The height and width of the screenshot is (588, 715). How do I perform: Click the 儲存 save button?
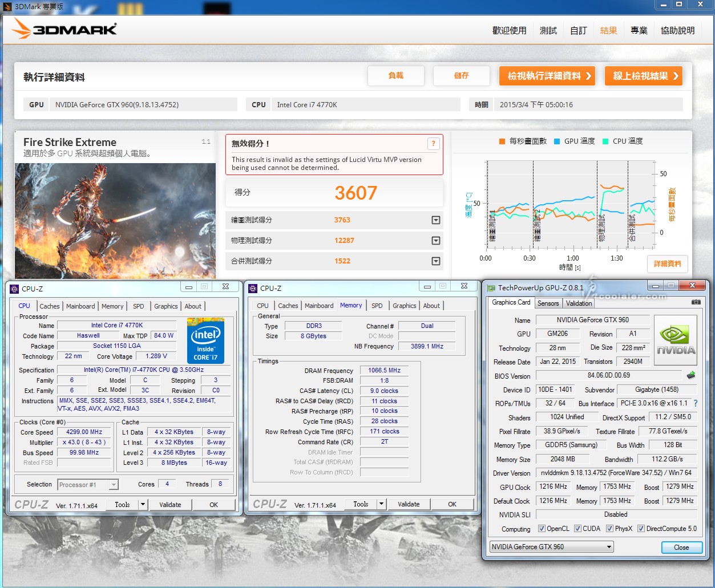tap(462, 76)
